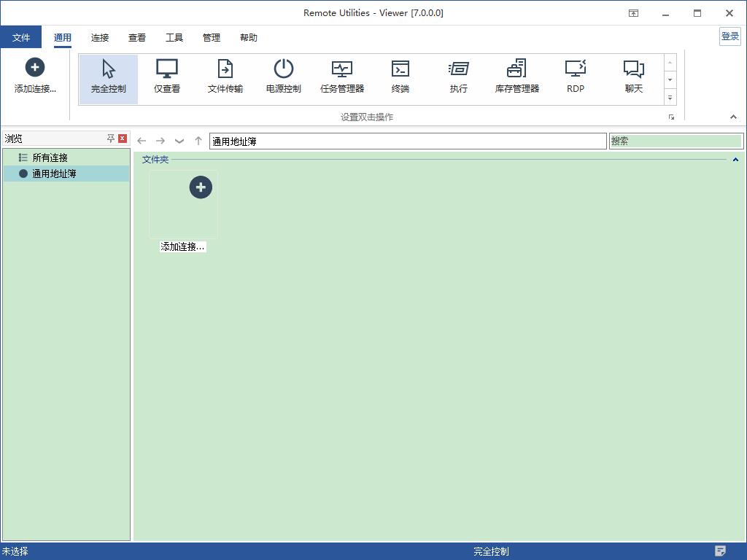Select the 仅查看 (View Only) mode icon

pos(166,77)
